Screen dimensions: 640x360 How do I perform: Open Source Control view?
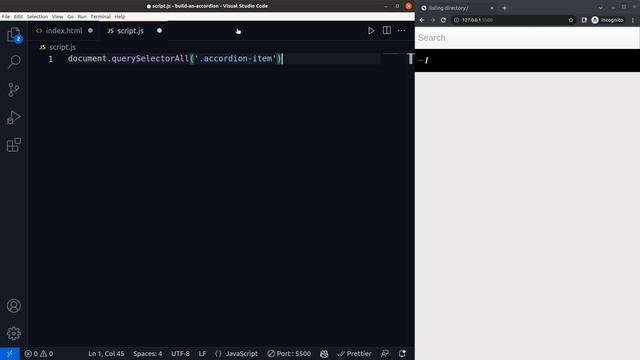(14, 89)
